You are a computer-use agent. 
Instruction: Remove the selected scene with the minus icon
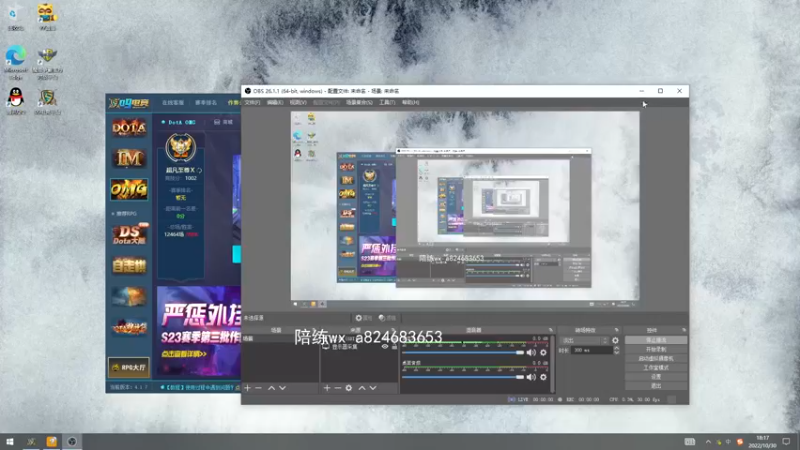coord(259,388)
